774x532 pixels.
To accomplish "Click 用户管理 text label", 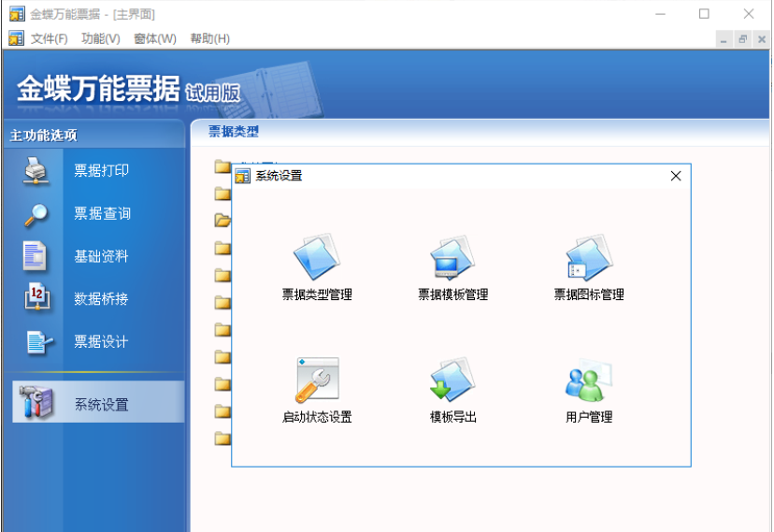I will click(589, 417).
